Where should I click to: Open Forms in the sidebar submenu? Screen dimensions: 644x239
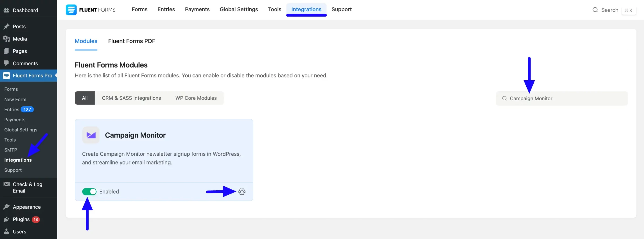tap(11, 89)
